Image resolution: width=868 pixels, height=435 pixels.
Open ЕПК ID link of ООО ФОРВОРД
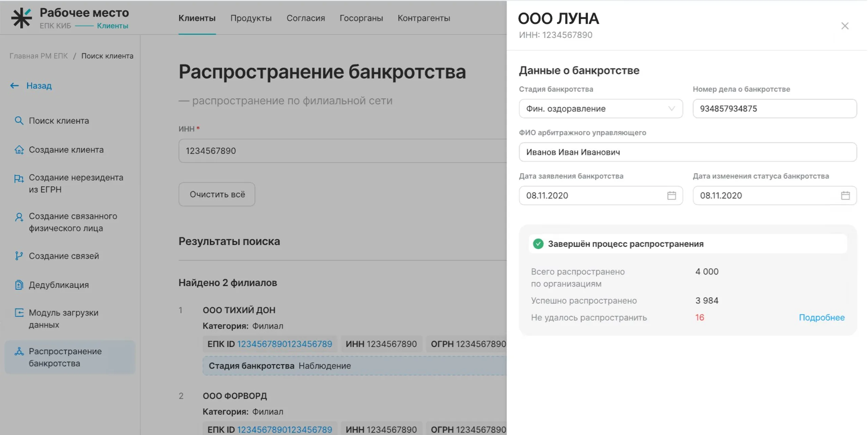[x=284, y=430]
